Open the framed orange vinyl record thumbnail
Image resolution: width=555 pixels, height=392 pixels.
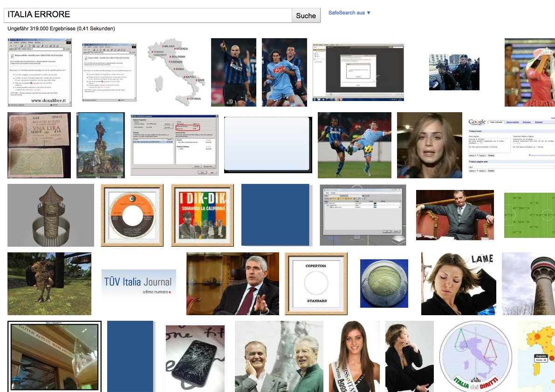tap(132, 215)
